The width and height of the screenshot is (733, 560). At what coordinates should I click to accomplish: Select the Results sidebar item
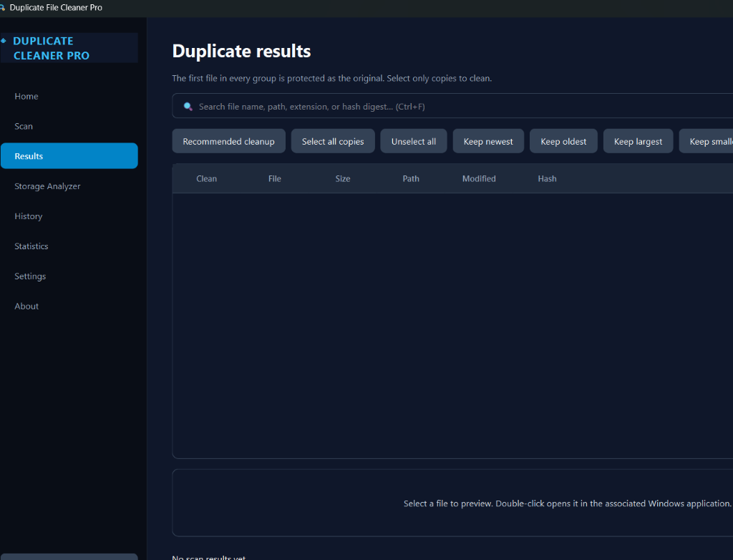[x=69, y=156]
